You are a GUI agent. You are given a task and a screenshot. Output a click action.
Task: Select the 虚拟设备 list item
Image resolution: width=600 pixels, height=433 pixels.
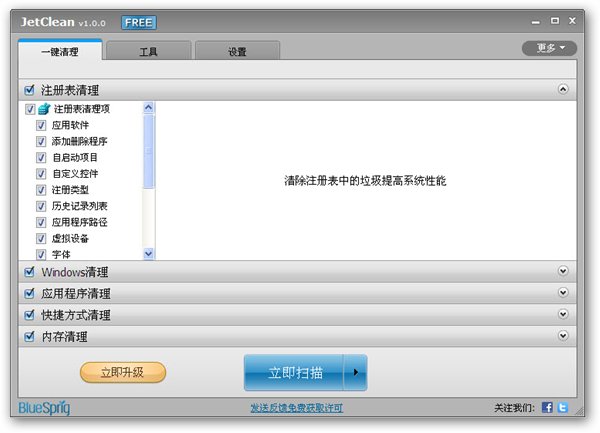click(70, 239)
